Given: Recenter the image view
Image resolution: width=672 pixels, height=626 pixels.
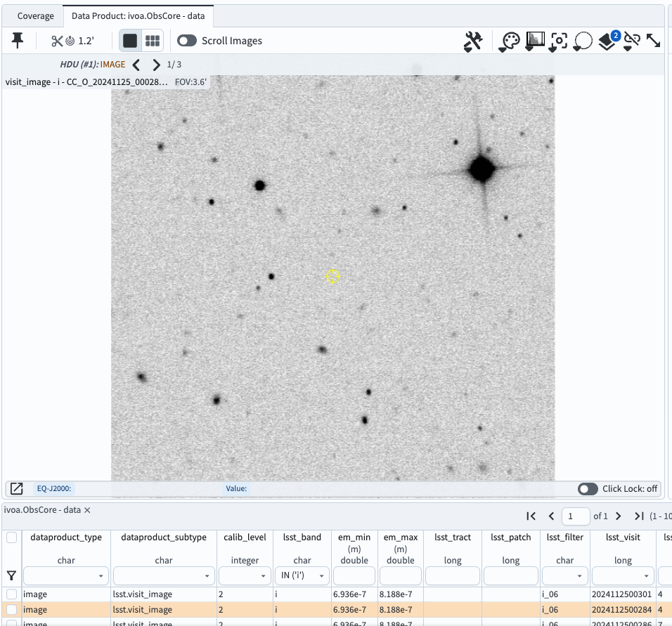Looking at the screenshot, I should [x=558, y=41].
